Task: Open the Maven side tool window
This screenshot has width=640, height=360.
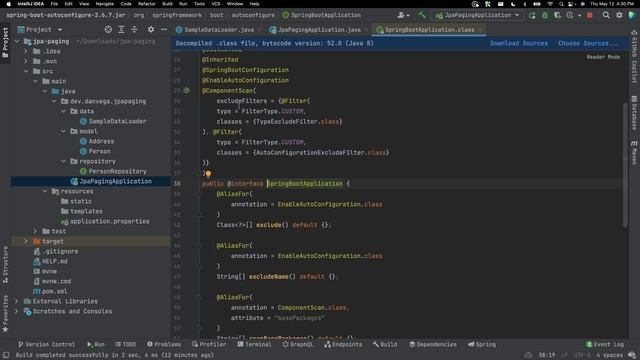Action: pos(634,153)
